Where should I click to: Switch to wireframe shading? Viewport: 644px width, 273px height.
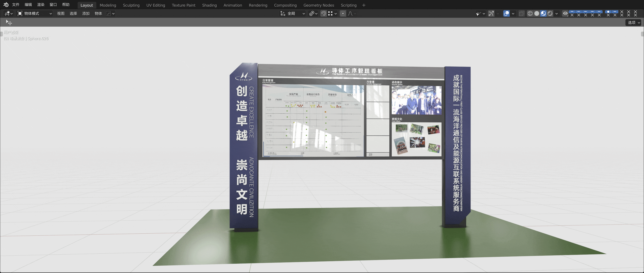tap(530, 13)
